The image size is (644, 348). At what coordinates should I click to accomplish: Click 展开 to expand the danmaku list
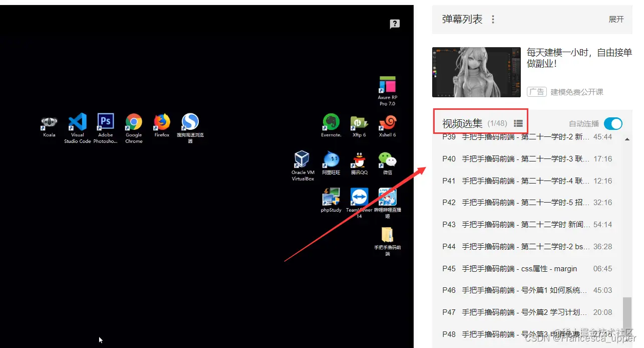616,19
